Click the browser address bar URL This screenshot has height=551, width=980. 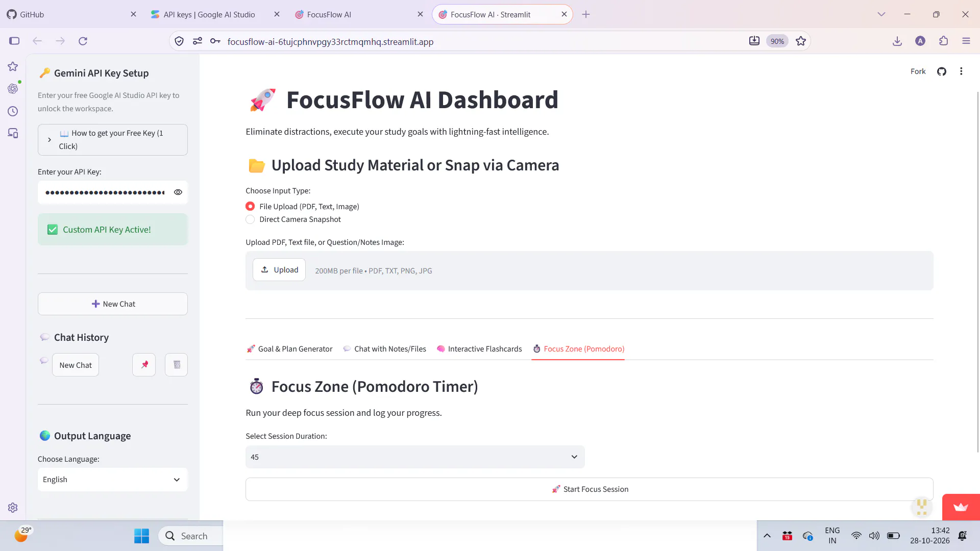[x=330, y=42]
